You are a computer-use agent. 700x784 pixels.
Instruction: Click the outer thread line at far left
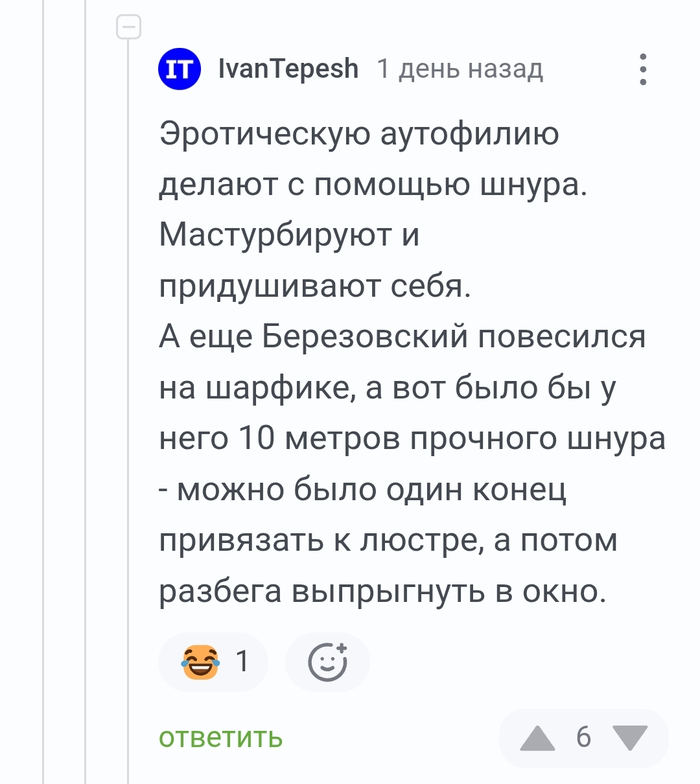click(x=44, y=400)
